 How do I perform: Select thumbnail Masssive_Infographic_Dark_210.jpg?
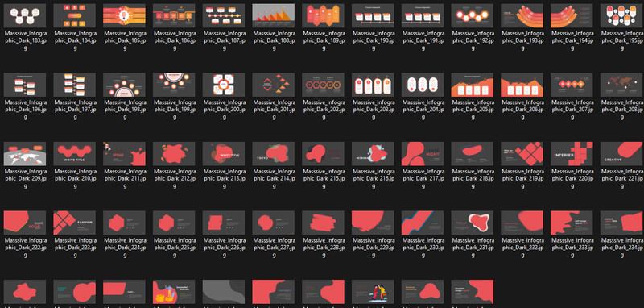click(74, 154)
